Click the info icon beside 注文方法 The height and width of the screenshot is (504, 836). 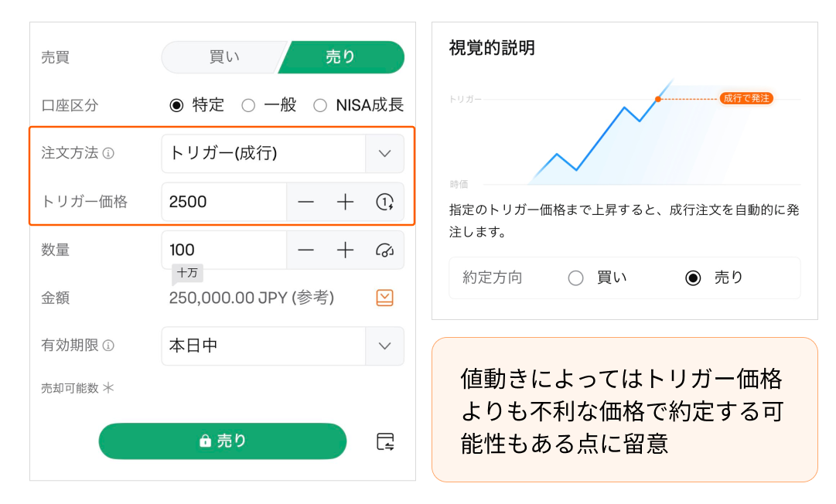(x=109, y=153)
